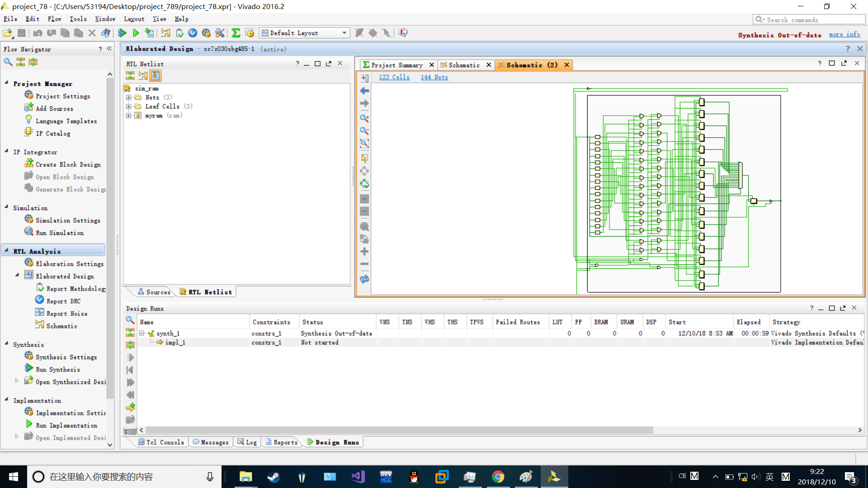Click the 123 Cells link
This screenshot has width=868, height=488.
point(394,77)
